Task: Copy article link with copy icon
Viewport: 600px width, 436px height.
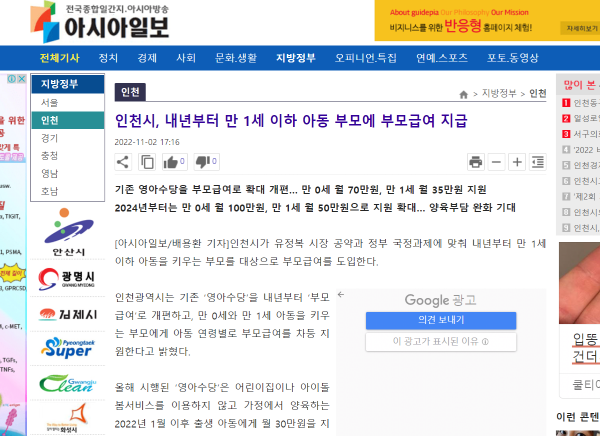Action: click(x=147, y=162)
